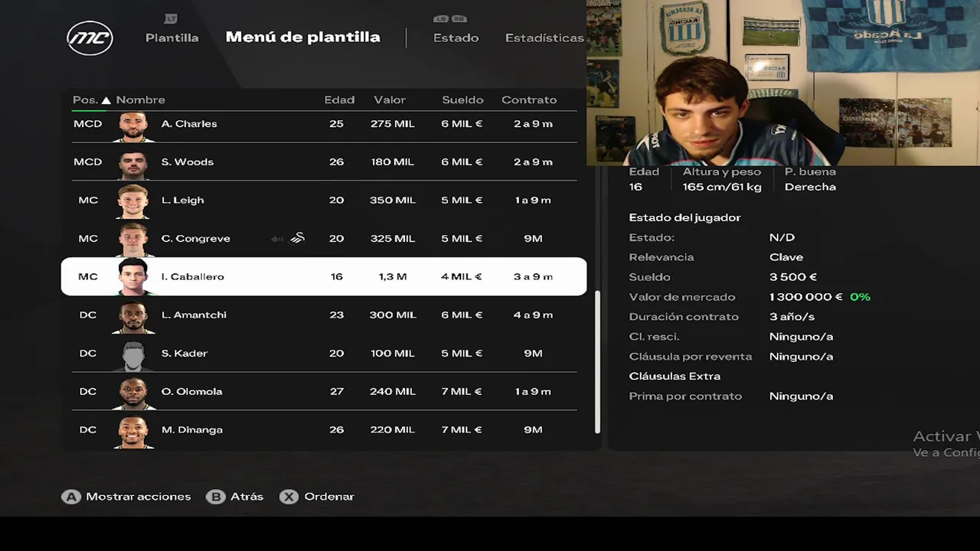Go to the Plantilla section
Screen dimensions: 980x551
(171, 37)
